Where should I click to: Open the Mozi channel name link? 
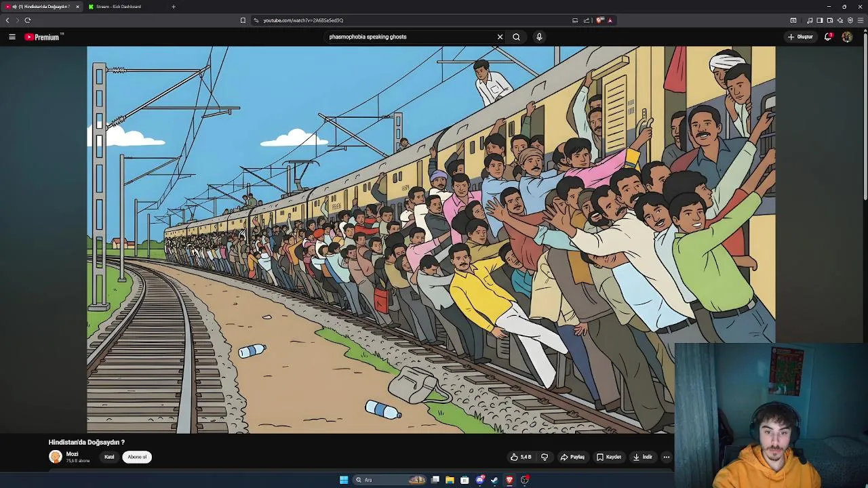pos(72,454)
